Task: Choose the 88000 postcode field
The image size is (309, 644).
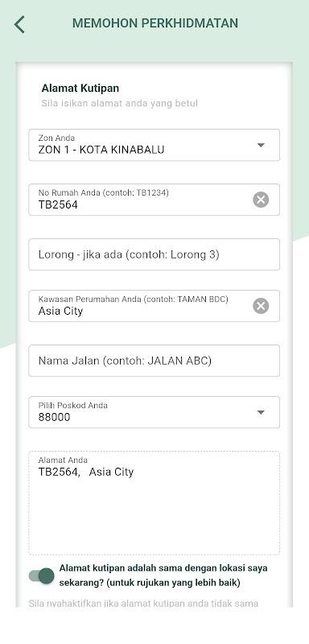Action: pyautogui.click(x=154, y=412)
